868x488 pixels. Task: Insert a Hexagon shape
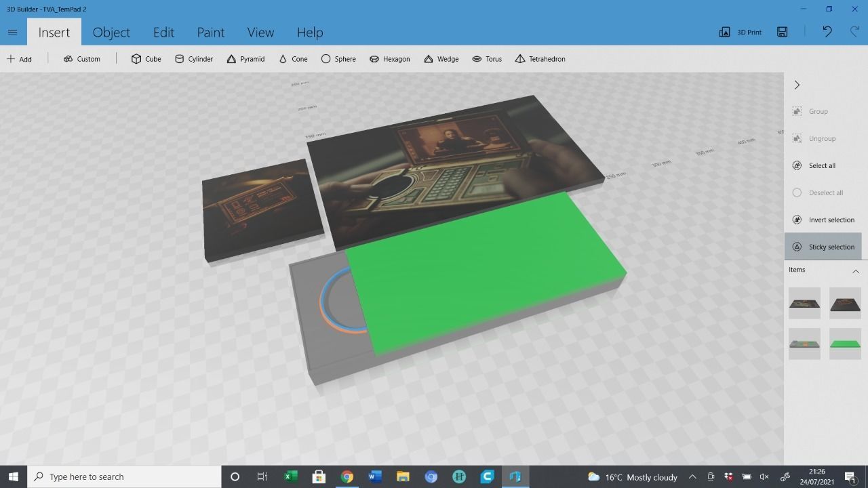point(390,59)
